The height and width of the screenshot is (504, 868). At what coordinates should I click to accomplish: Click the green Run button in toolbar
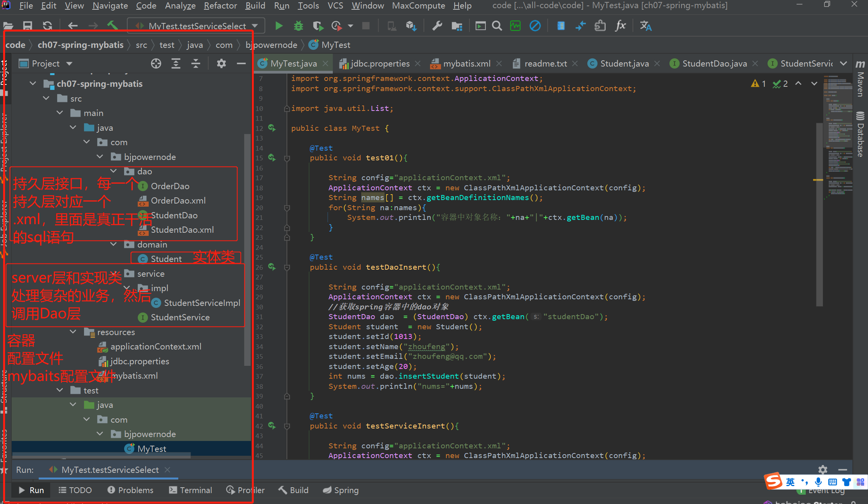pos(279,26)
